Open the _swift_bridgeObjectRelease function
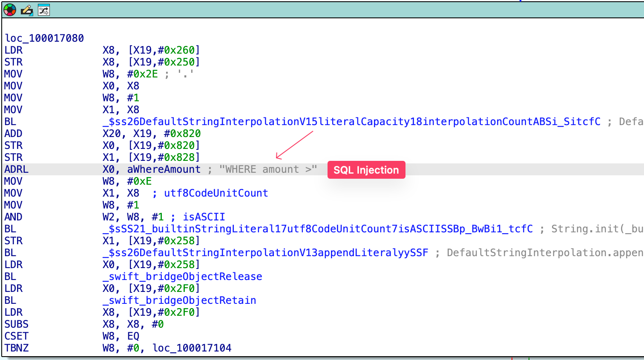Viewport: 644px width, 360px height. (x=182, y=277)
